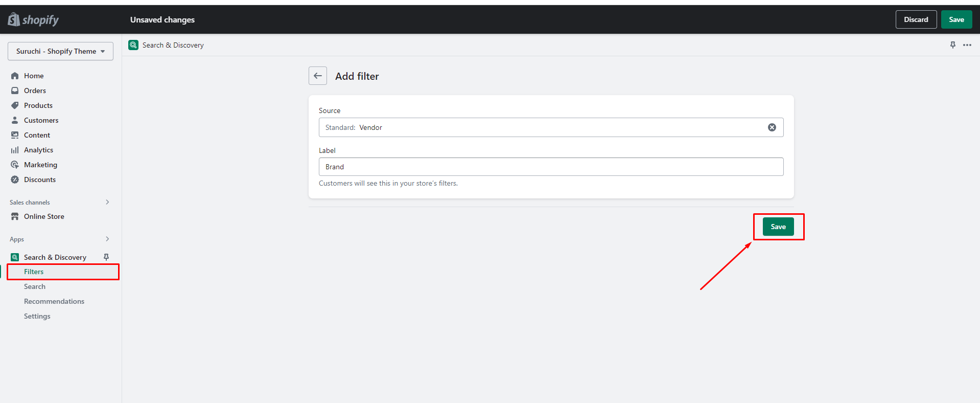Open Analytics in the sidebar
This screenshot has height=403, width=980.
click(x=38, y=150)
